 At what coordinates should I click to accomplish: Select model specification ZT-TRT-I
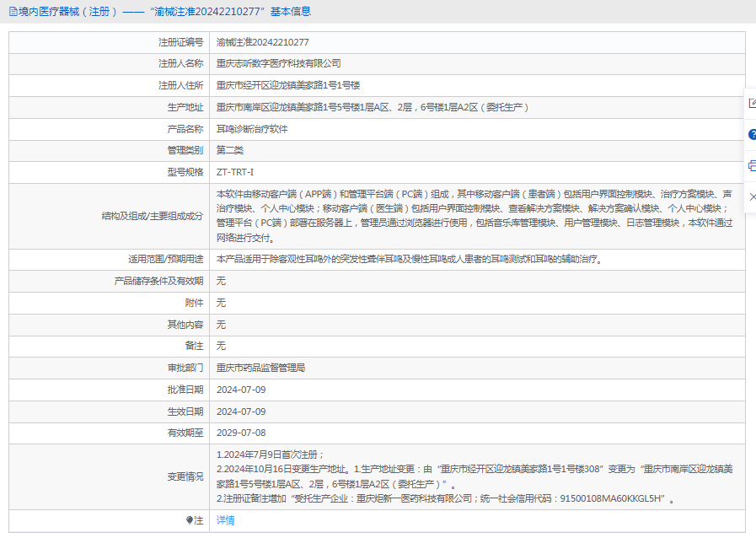tap(235, 172)
